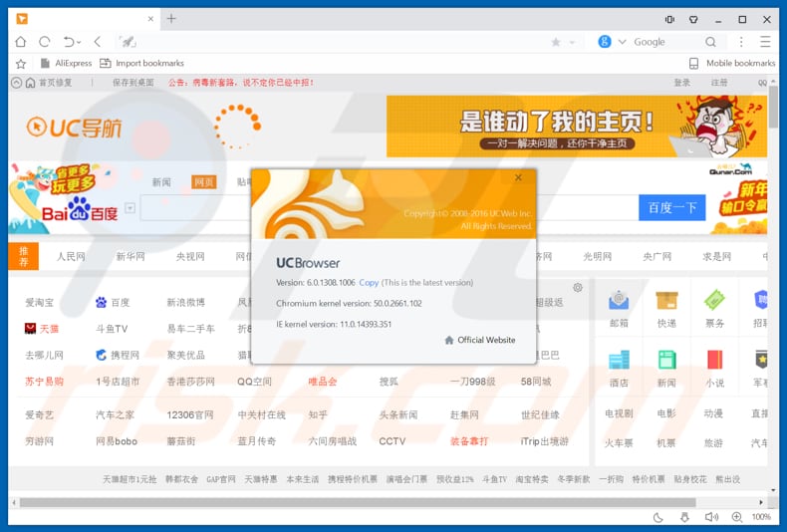Click the Baidu 百度一下 search button
This screenshot has height=532, width=787.
tap(671, 207)
